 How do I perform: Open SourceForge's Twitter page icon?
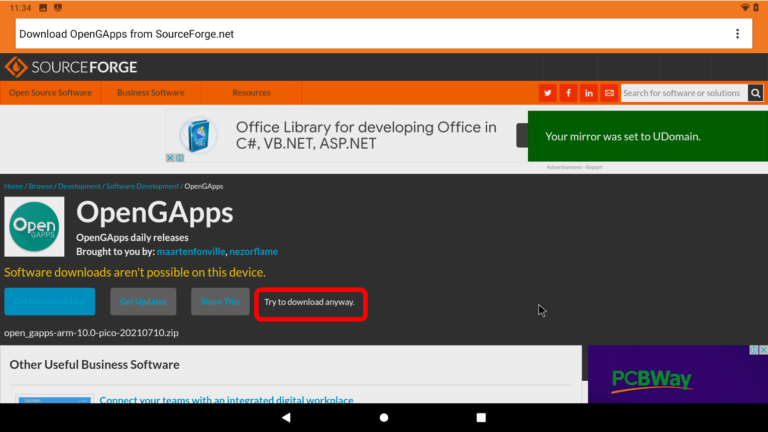547,93
